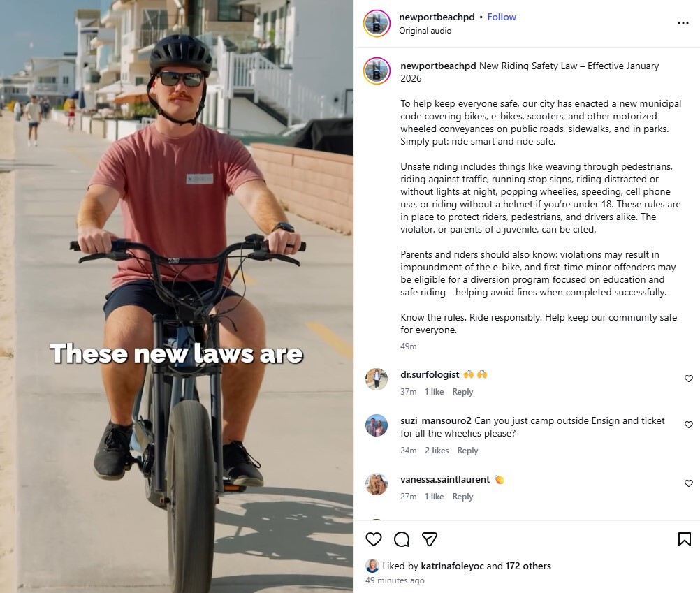Reply to dr.surfologist's comment
Viewport: 700px width, 593px height.
click(462, 392)
